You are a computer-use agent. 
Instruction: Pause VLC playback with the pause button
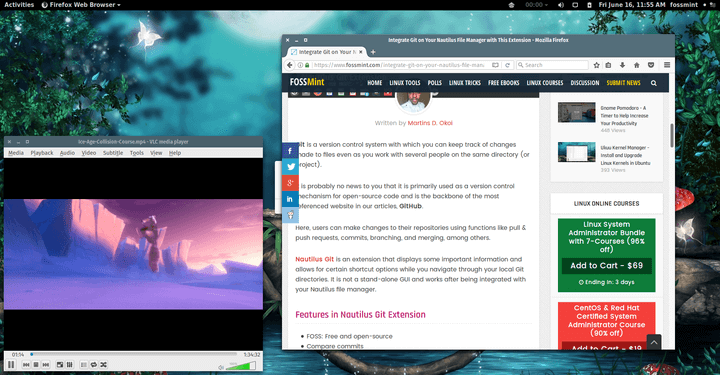click(11, 364)
